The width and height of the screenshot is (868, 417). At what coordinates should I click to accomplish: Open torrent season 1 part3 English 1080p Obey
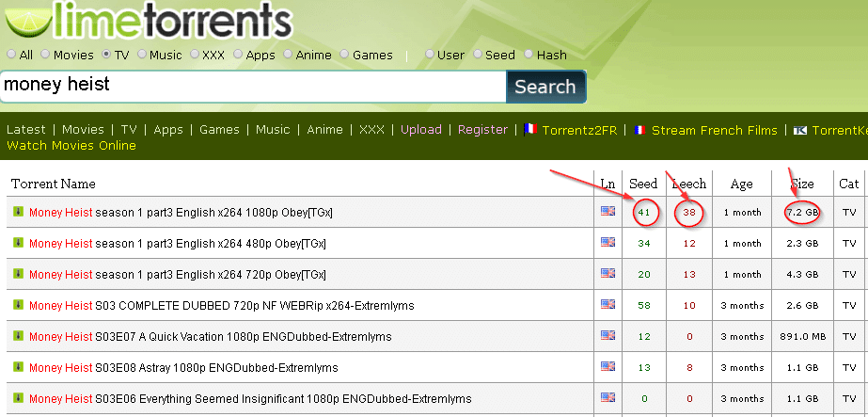pos(181,212)
